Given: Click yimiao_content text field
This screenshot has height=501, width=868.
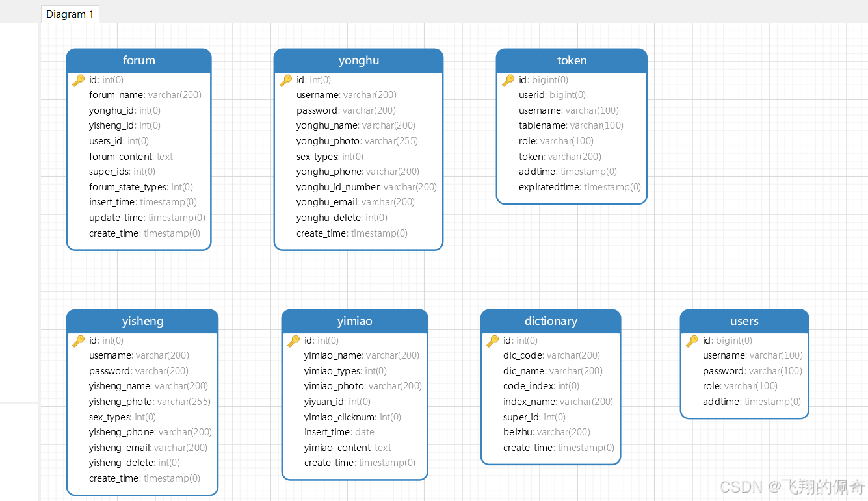Looking at the screenshot, I should 348,448.
